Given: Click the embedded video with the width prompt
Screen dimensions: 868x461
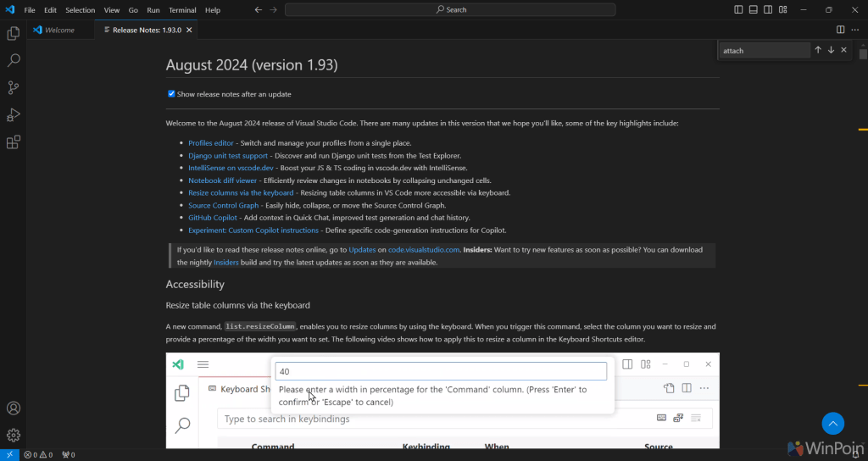Looking at the screenshot, I should point(442,401).
